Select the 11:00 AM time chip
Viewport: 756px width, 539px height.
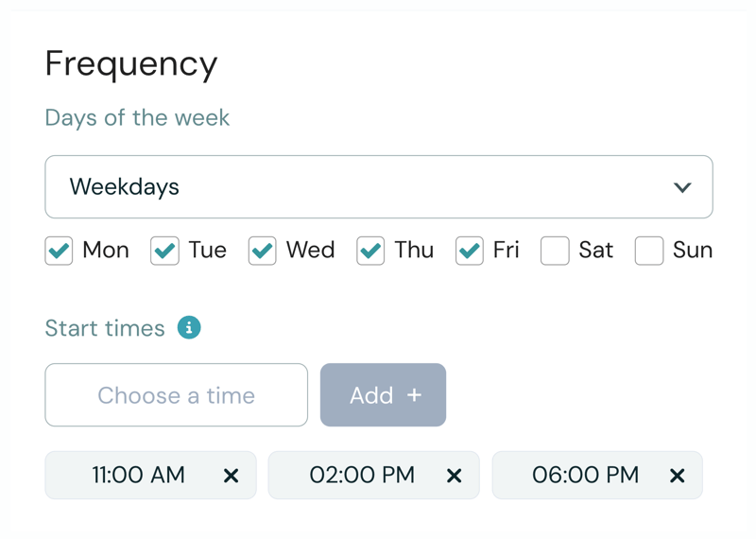pyautogui.click(x=138, y=476)
